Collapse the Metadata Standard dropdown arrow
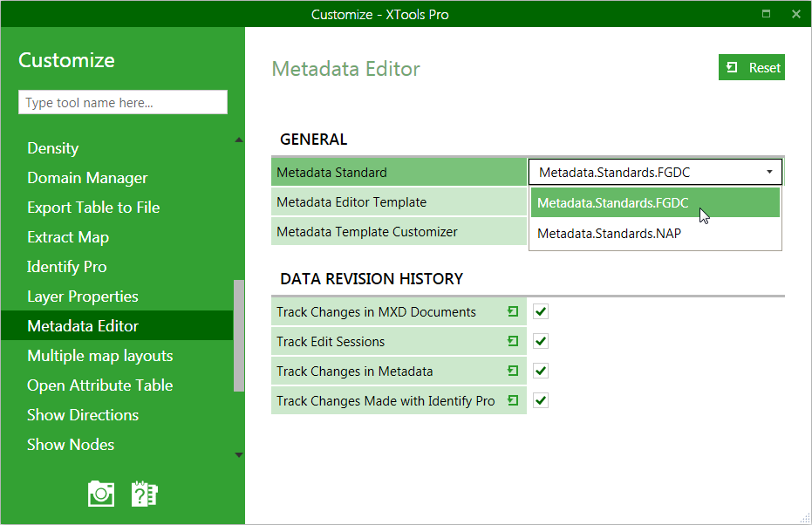Image resolution: width=812 pixels, height=525 pixels. (x=769, y=172)
